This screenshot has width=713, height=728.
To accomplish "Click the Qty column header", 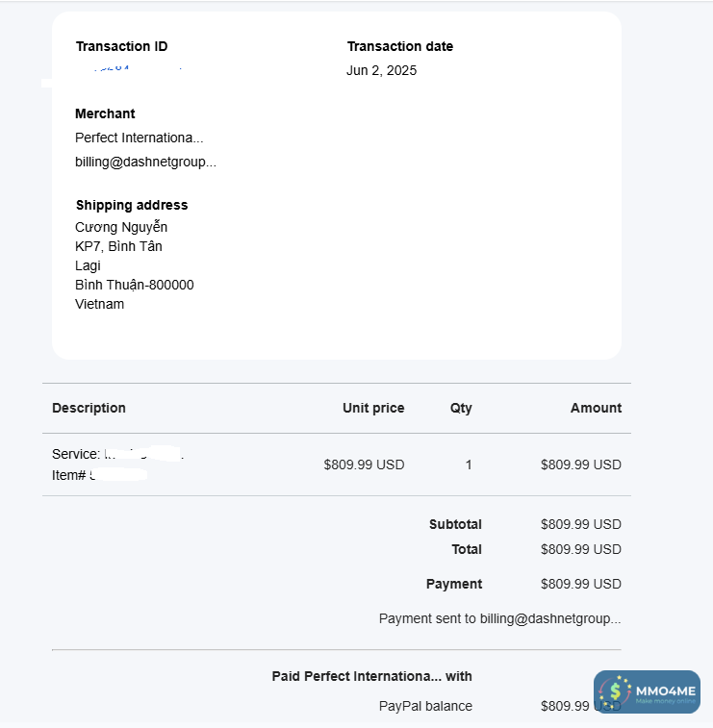I will 461,408.
